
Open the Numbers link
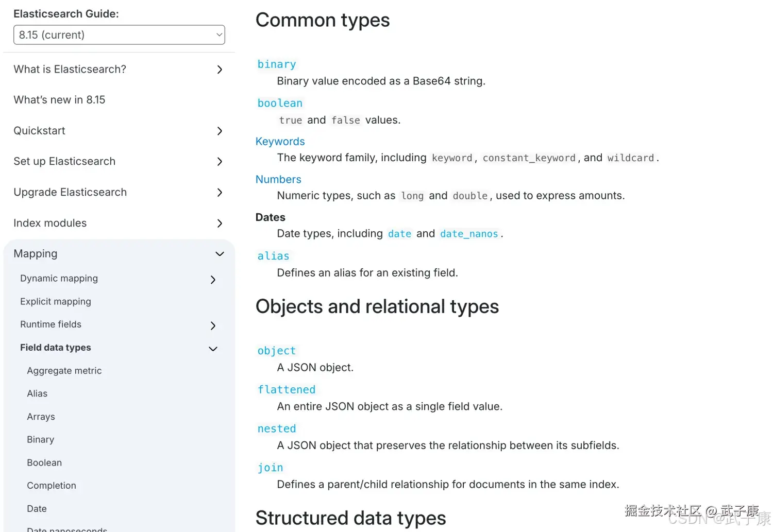278,179
